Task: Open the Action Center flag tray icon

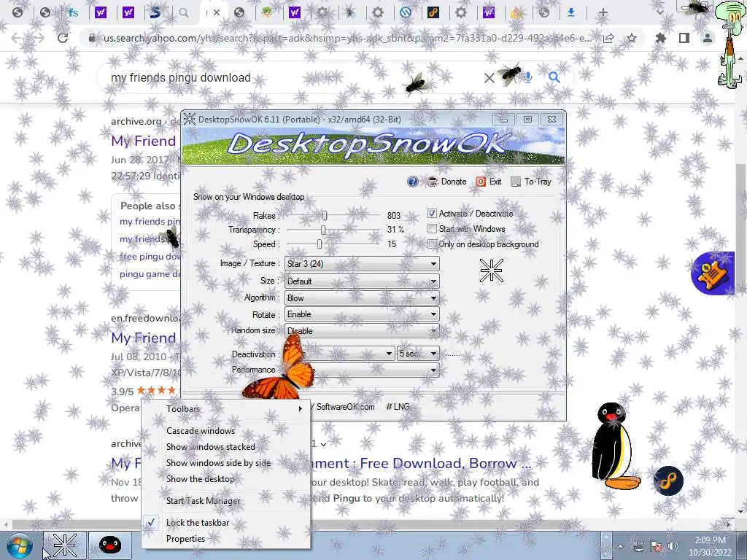Action: (656, 546)
